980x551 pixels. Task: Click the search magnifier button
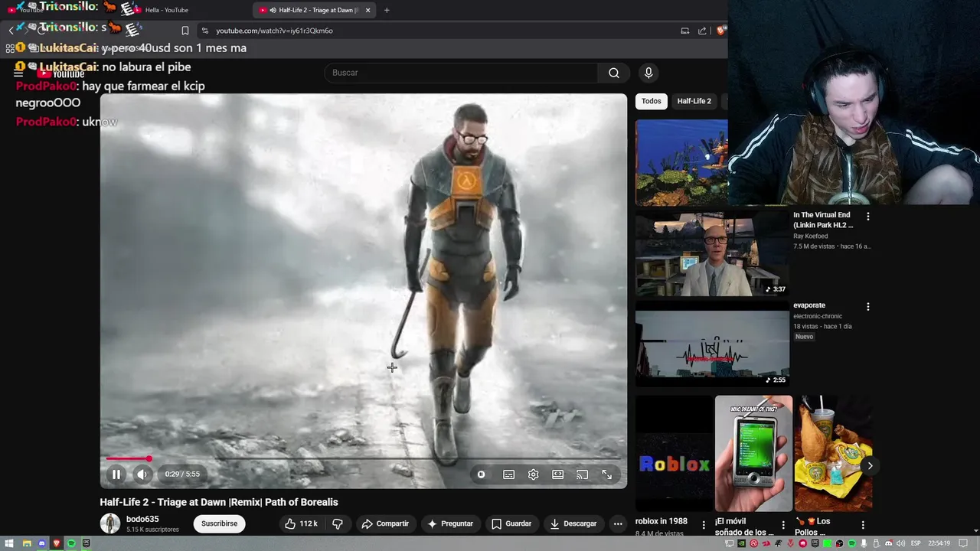pos(614,73)
